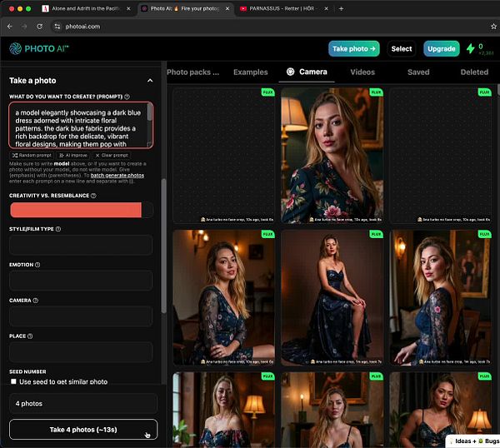Open the close-up portrait photo with lamp

pyautogui.click(x=332, y=155)
